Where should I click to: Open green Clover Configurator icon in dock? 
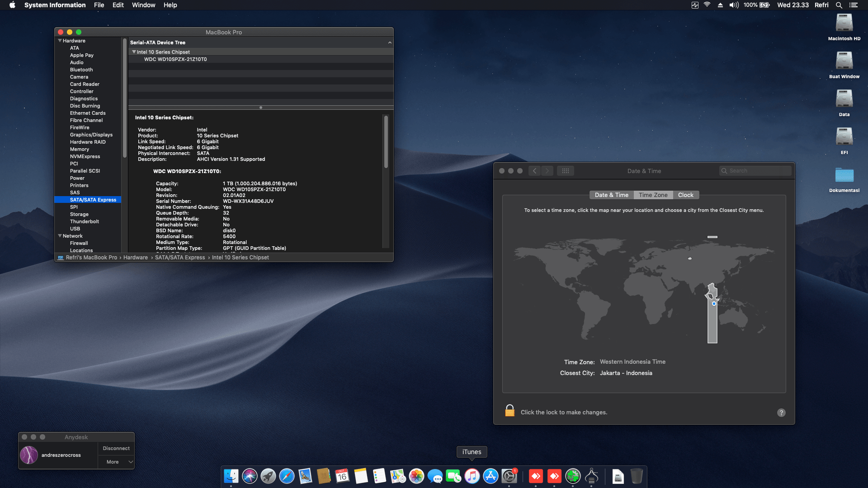tap(573, 476)
